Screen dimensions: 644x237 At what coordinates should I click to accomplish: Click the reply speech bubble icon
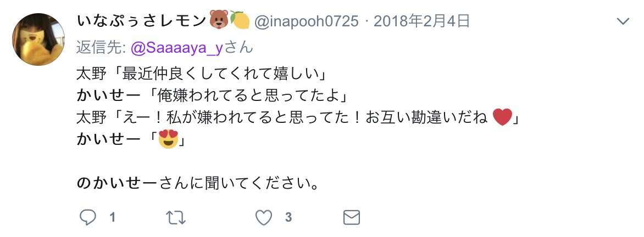pyautogui.click(x=87, y=217)
